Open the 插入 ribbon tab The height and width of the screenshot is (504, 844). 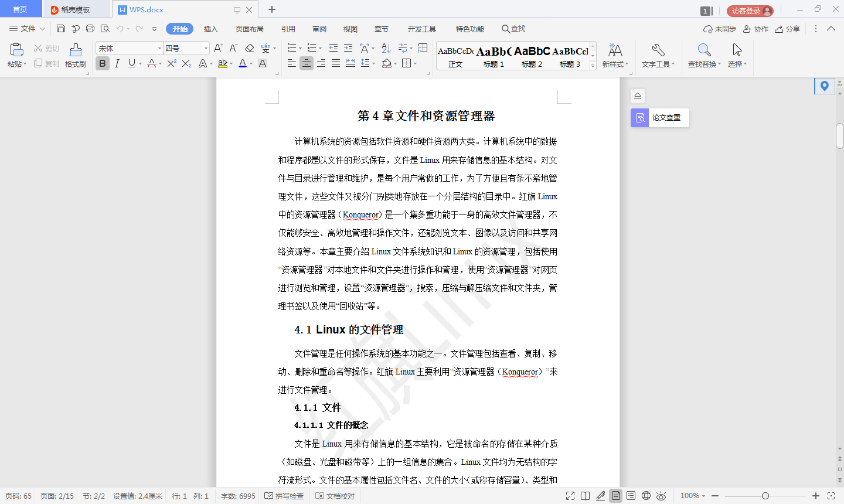tap(210, 29)
